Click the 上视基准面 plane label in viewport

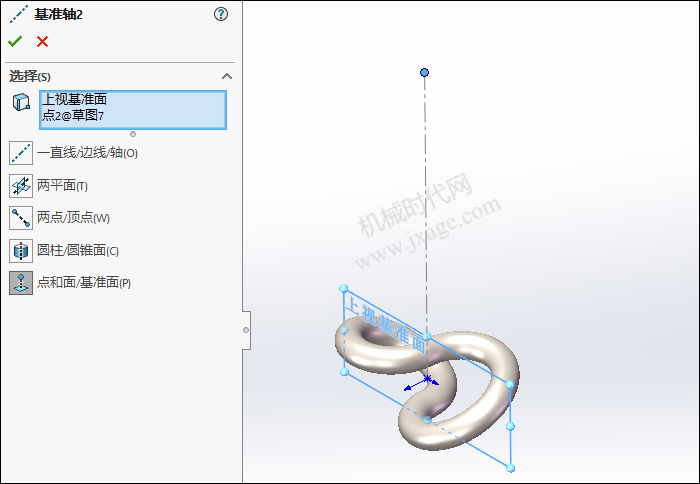pyautogui.click(x=385, y=325)
